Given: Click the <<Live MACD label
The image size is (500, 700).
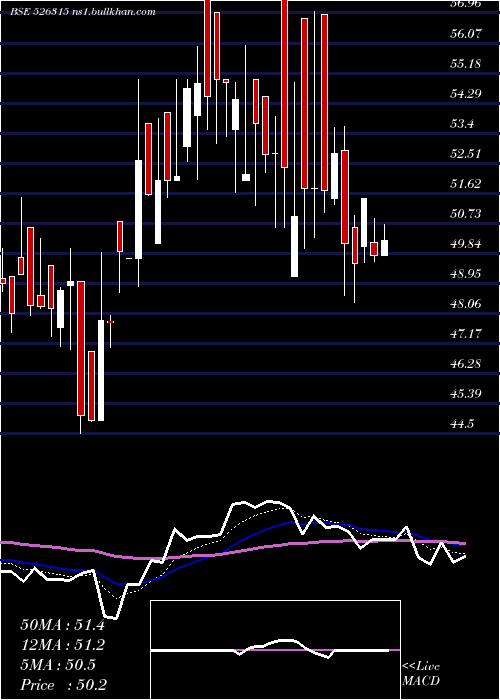Looking at the screenshot, I should [421, 673].
